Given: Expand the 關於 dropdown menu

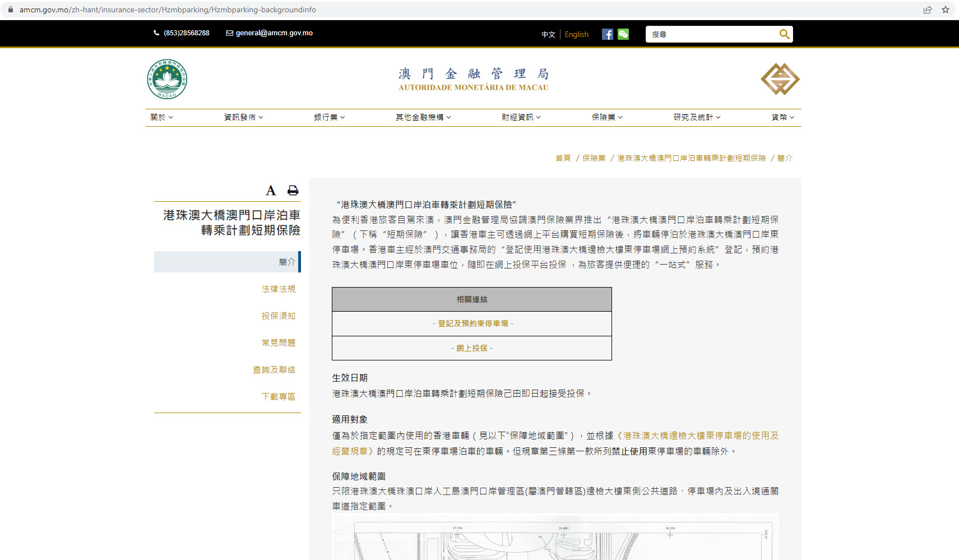Looking at the screenshot, I should coord(161,117).
